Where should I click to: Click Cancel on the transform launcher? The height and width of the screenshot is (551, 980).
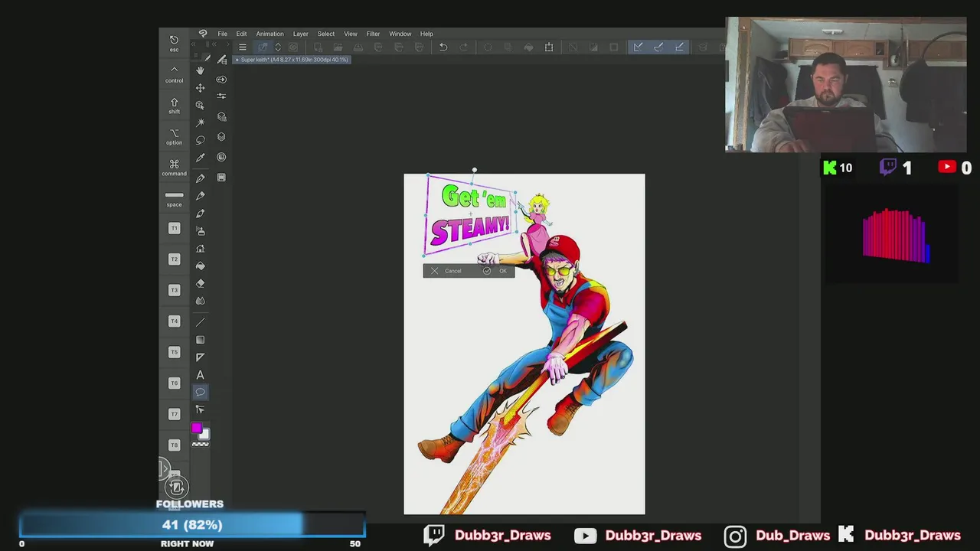coord(446,271)
